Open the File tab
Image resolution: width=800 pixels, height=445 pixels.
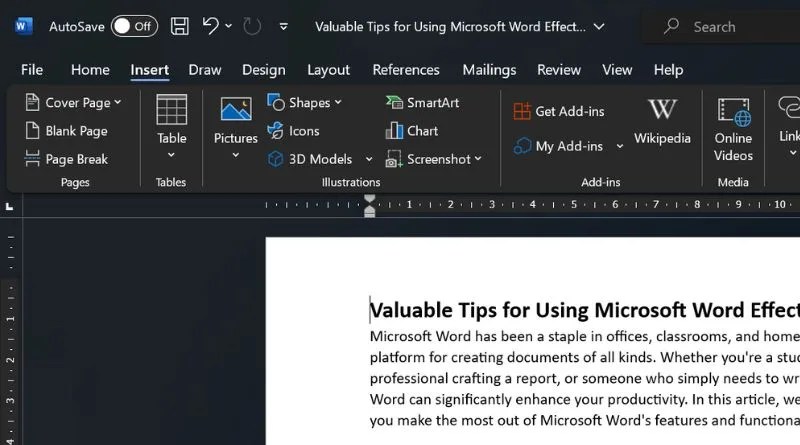click(32, 70)
